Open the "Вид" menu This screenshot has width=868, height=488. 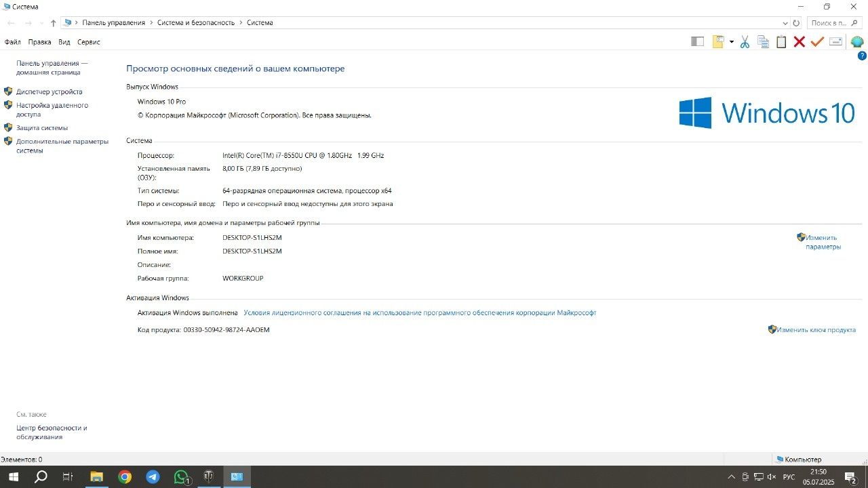(64, 42)
